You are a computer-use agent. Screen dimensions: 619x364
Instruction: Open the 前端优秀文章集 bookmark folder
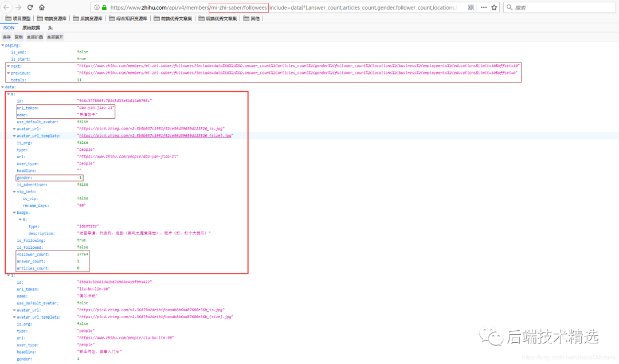coord(173,18)
